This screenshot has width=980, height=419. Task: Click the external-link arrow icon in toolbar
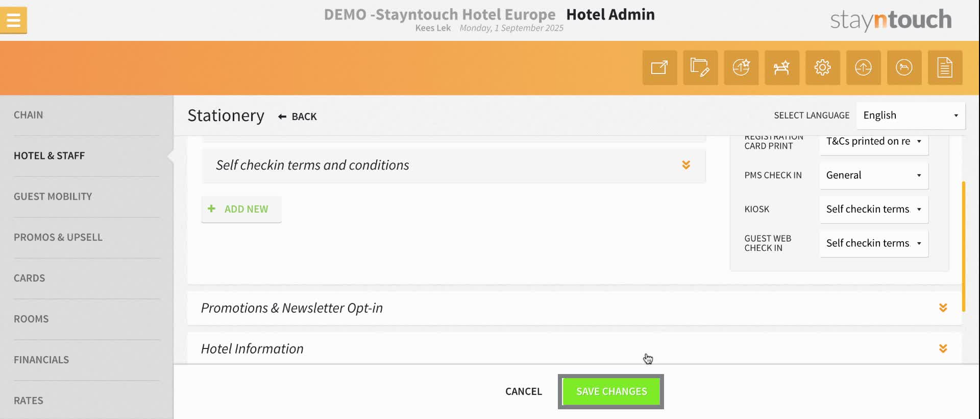pos(659,67)
